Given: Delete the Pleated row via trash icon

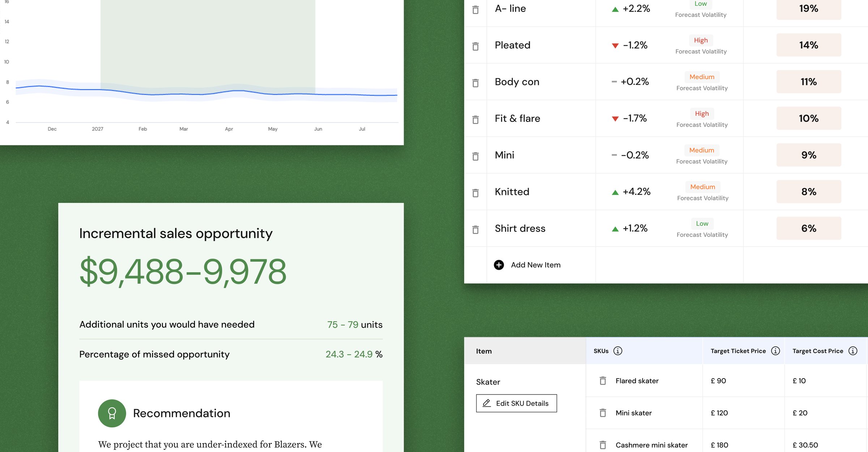Looking at the screenshot, I should pyautogui.click(x=476, y=46).
